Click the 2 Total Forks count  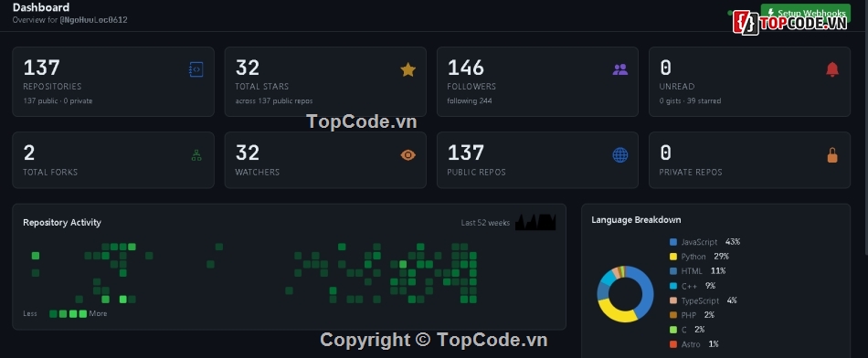click(x=29, y=153)
